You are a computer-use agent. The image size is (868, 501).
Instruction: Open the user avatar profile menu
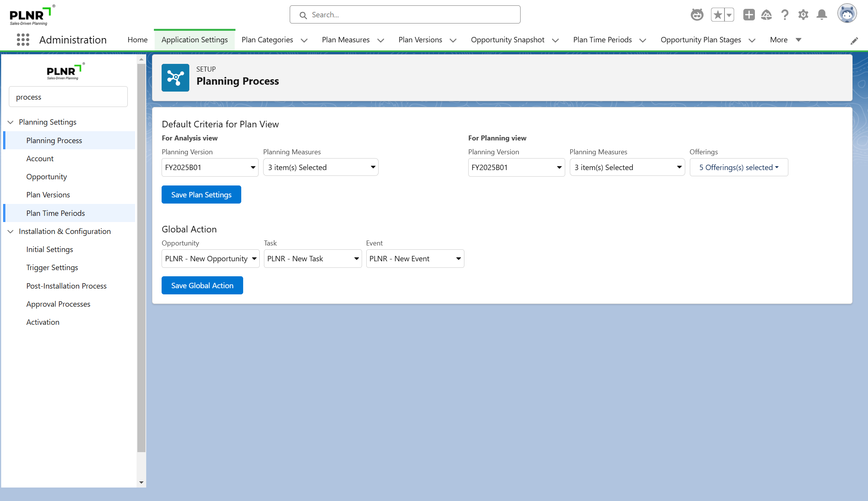click(847, 14)
